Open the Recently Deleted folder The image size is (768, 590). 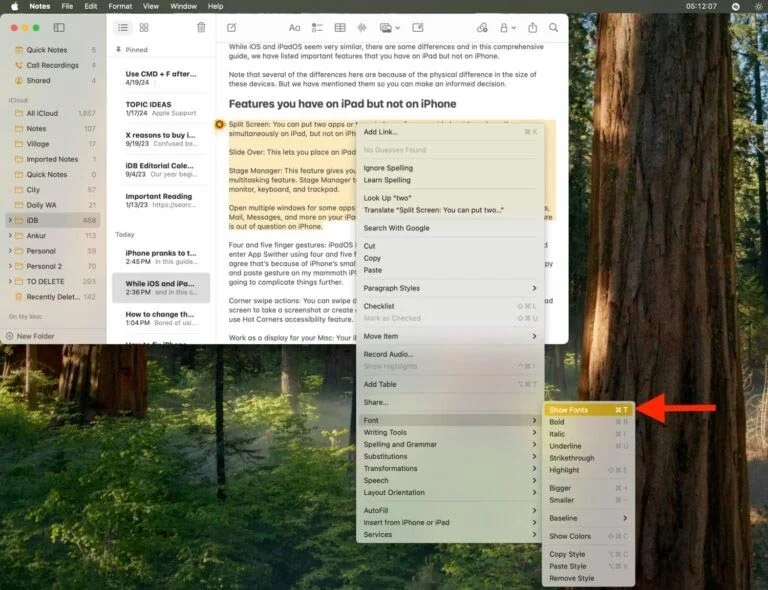click(x=53, y=297)
